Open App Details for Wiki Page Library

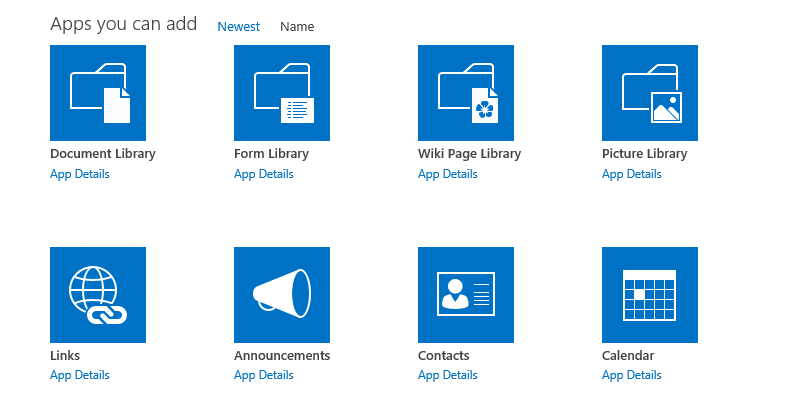click(x=448, y=174)
